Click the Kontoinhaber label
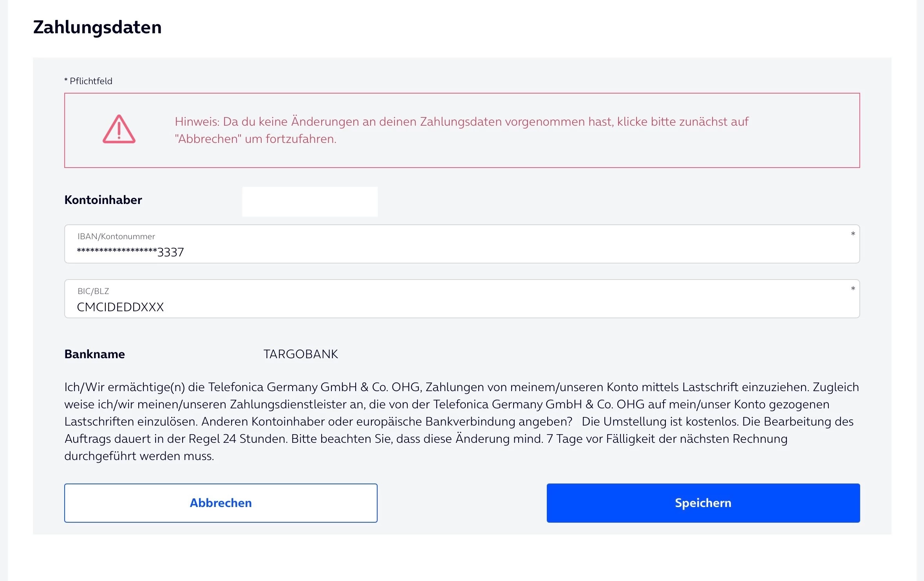 pos(103,200)
